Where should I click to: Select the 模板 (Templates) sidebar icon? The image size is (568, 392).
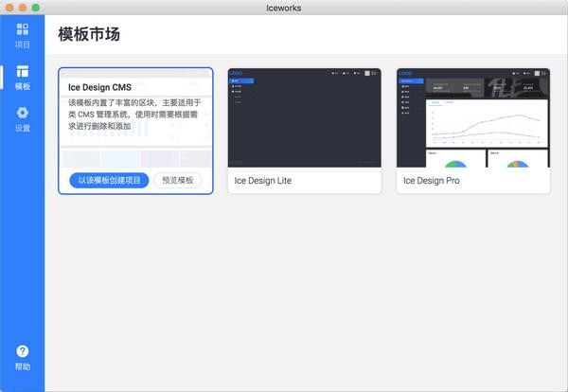(23, 71)
